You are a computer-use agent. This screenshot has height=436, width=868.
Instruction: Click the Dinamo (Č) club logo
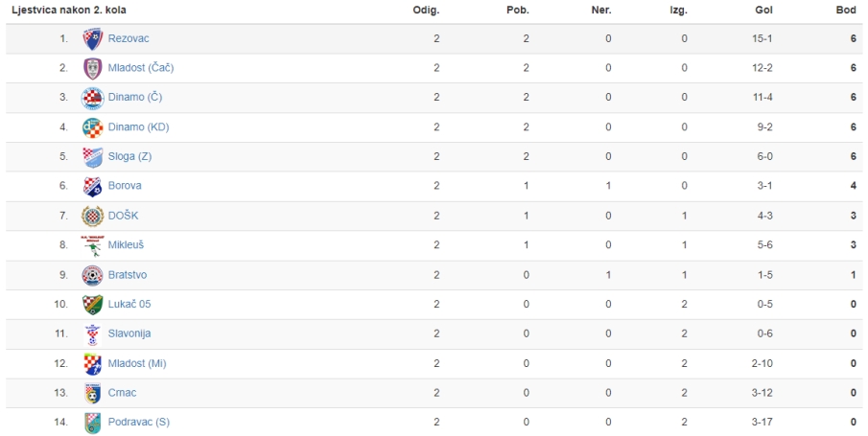(92, 98)
